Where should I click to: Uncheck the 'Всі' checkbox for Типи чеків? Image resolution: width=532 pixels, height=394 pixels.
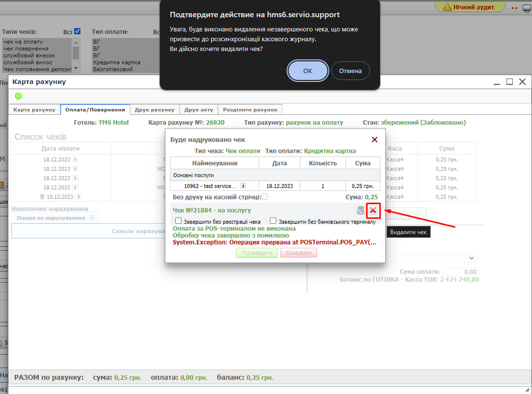(x=78, y=31)
